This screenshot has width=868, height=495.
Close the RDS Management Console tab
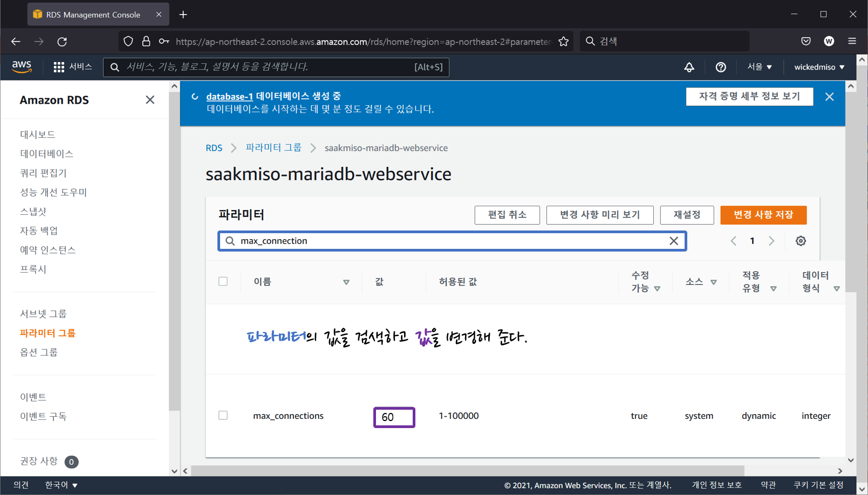coord(159,15)
